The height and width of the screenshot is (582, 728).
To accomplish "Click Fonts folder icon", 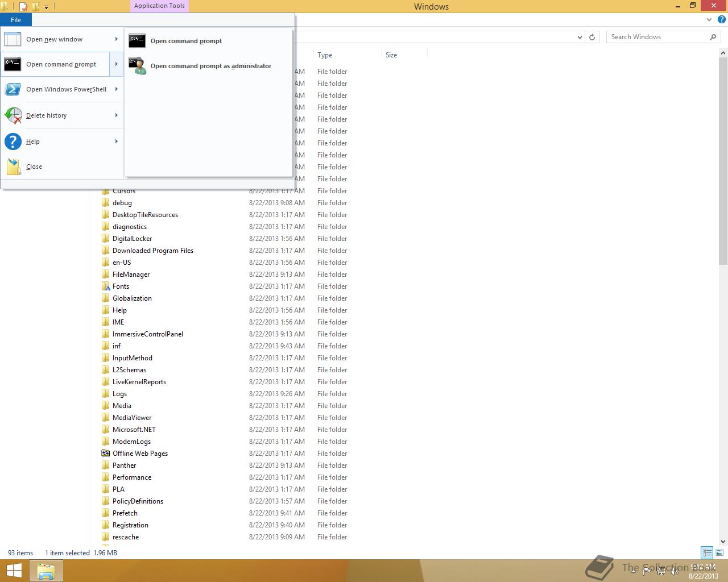I will [x=105, y=286].
